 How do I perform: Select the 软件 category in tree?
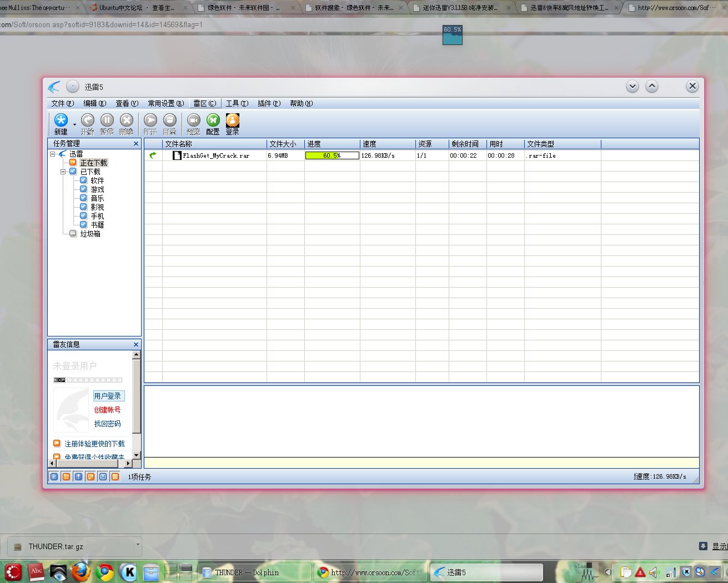(97, 180)
